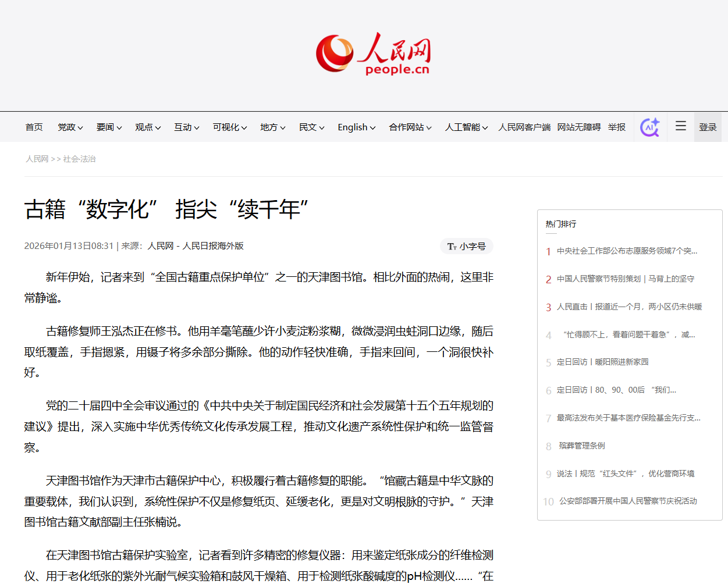Open ranking item 公安部部署开展警察节庆祝活动
This screenshot has width=728, height=584.
[x=628, y=501]
